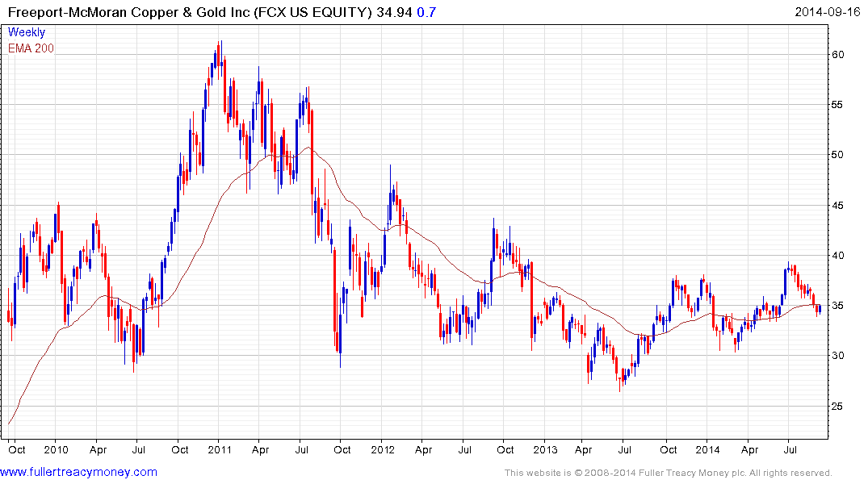
Task: Click the 2012 time axis label
Action: pos(383,449)
